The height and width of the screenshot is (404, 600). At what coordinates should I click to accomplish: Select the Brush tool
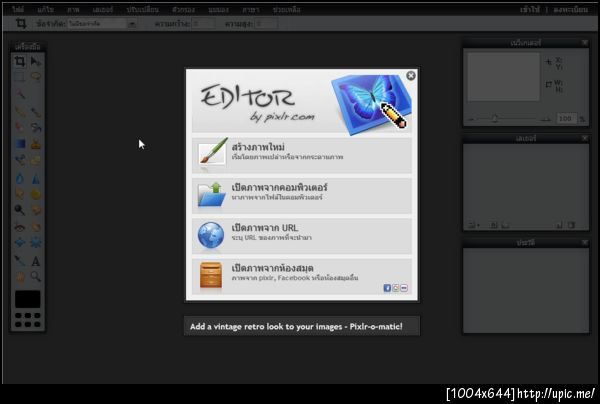pos(36,112)
